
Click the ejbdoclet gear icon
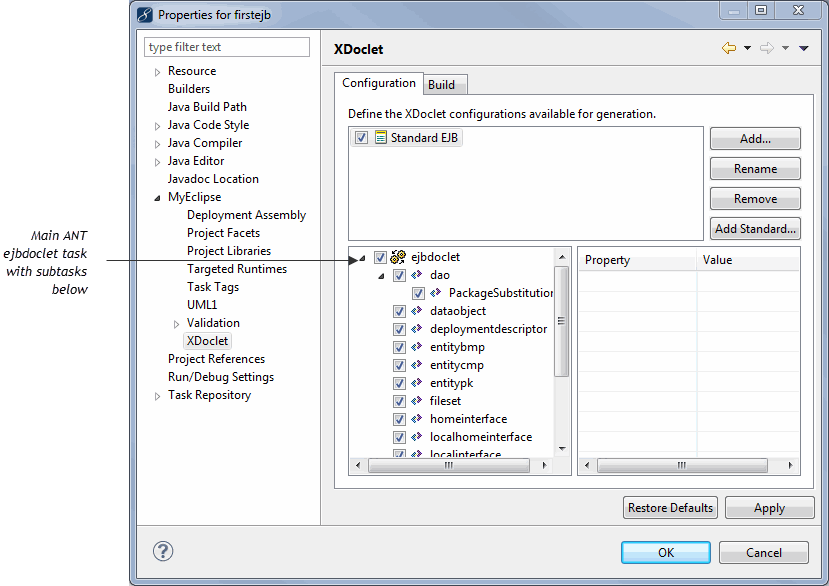398,257
